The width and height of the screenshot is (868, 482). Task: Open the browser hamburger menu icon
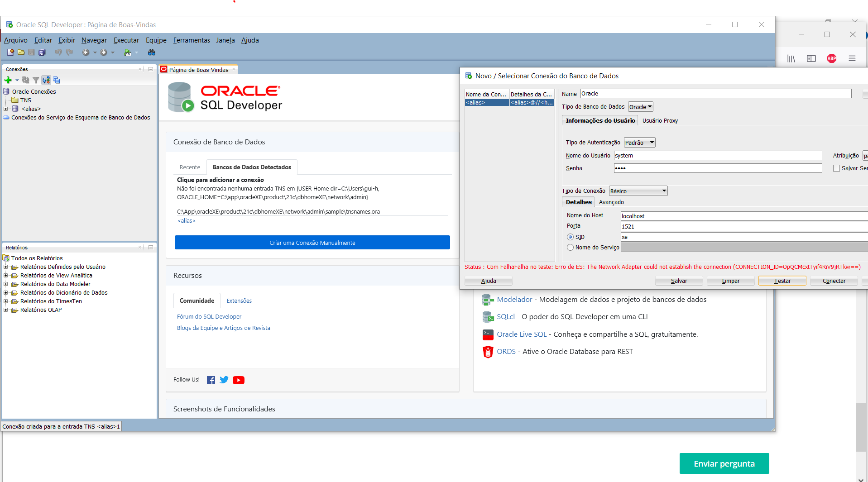click(852, 58)
